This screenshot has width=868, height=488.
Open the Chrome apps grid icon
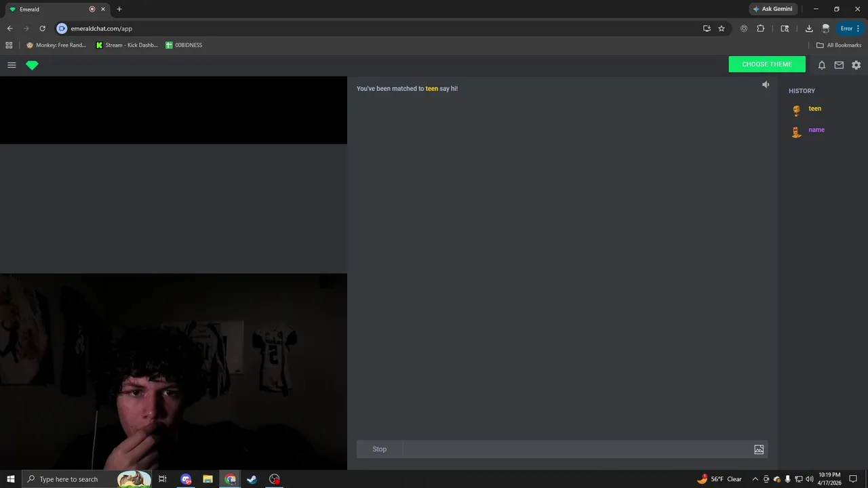pos(9,45)
